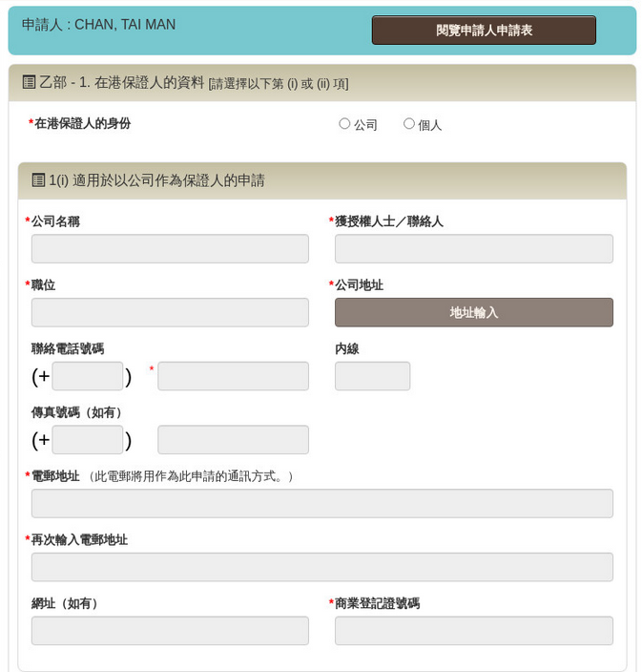Image resolution: width=642 pixels, height=672 pixels.
Task: Click into the 職位 field
Action: pyautogui.click(x=170, y=312)
